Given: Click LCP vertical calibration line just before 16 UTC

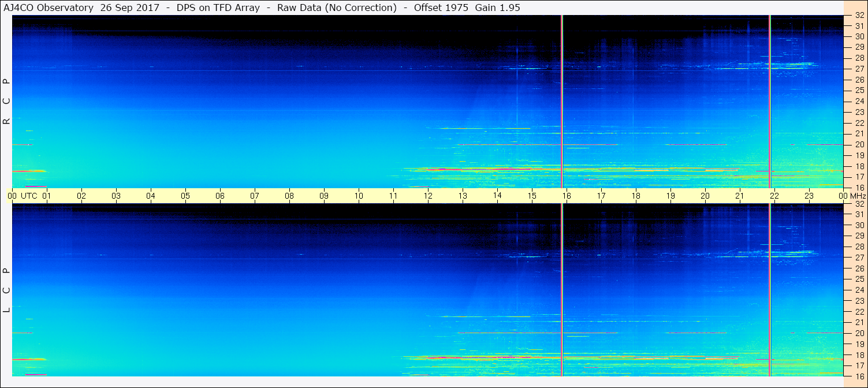Looking at the screenshot, I should (x=562, y=290).
